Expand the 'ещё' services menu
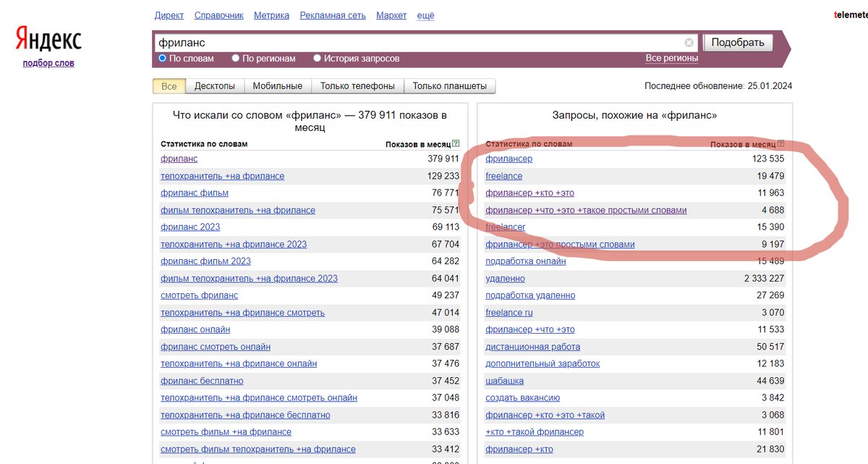 point(425,15)
